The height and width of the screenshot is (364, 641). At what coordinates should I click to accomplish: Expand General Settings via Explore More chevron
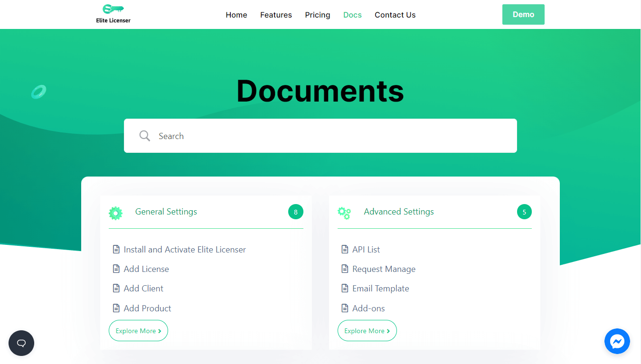tap(160, 330)
